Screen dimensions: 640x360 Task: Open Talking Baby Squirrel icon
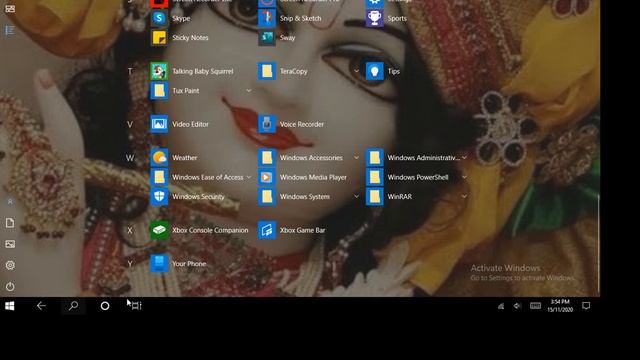pyautogui.click(x=159, y=71)
